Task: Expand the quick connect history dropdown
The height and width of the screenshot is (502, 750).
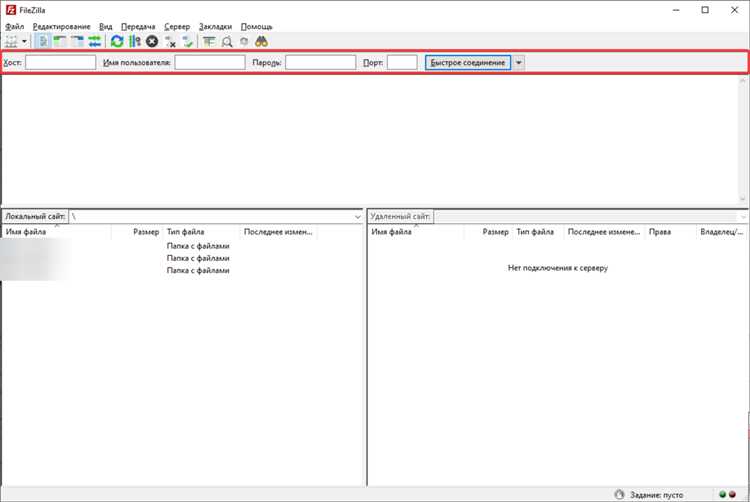Action: pyautogui.click(x=518, y=63)
